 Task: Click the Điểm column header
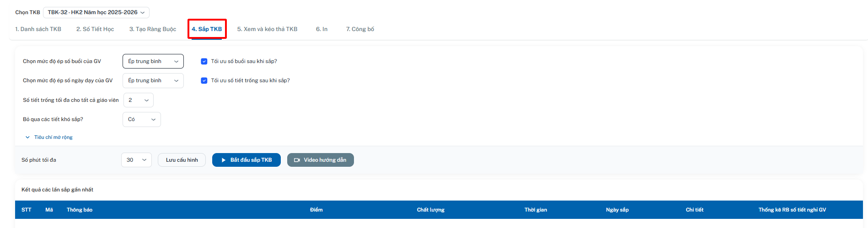tap(316, 210)
